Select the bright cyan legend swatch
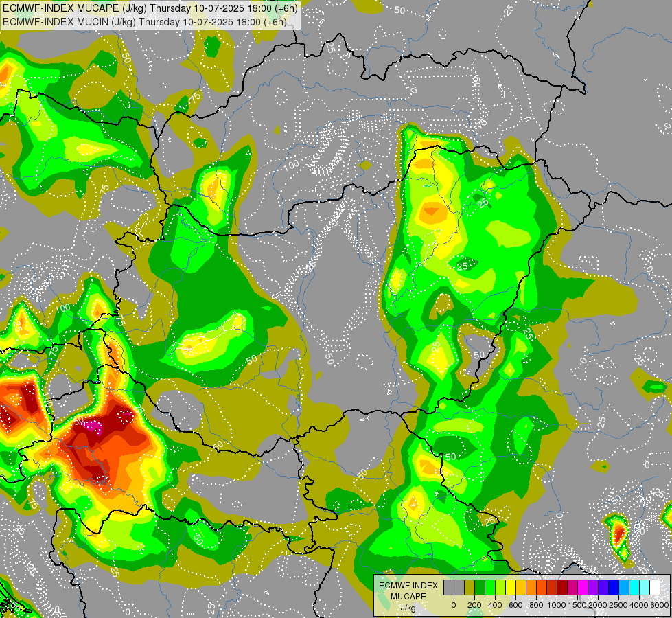This screenshot has height=618, width=672. point(634,588)
